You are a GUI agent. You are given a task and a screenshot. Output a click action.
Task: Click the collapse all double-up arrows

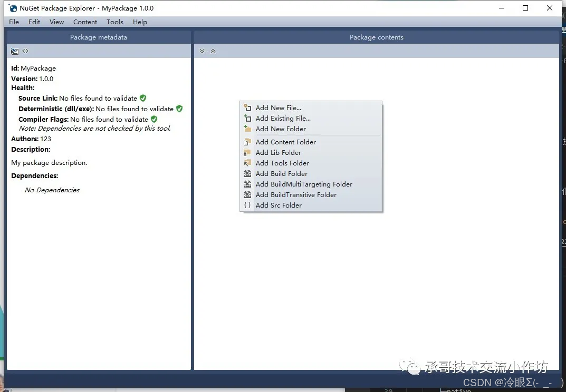213,51
